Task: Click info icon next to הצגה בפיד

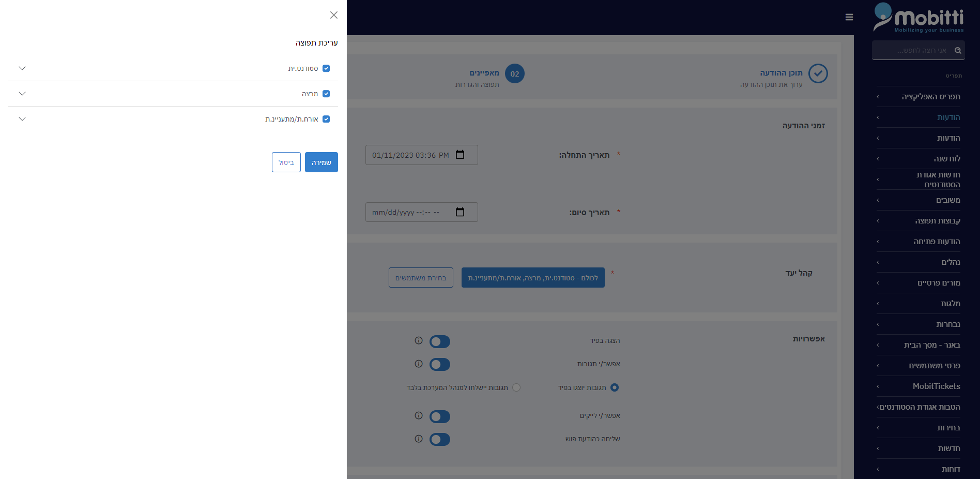Action: (x=419, y=340)
